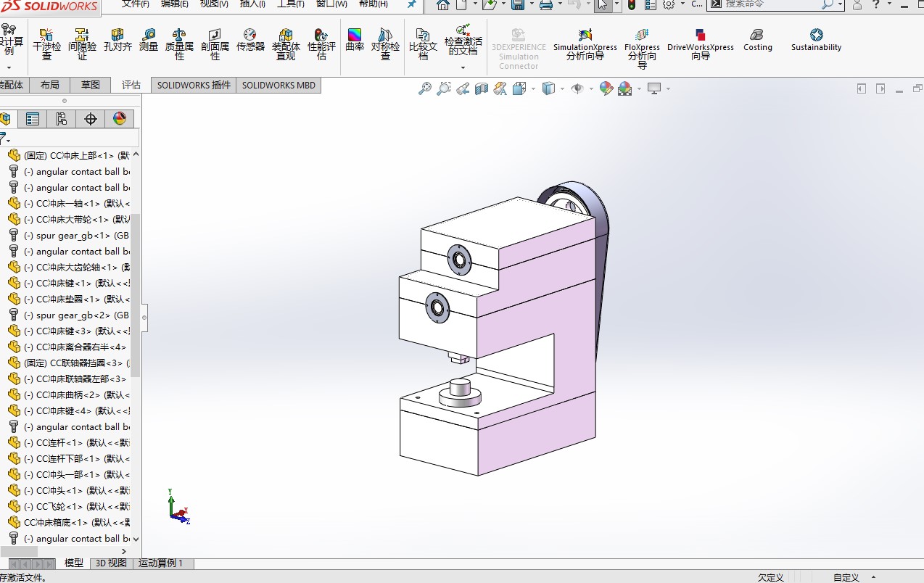Open the Sustainability tool
This screenshot has width=924, height=583.
pos(816,41)
